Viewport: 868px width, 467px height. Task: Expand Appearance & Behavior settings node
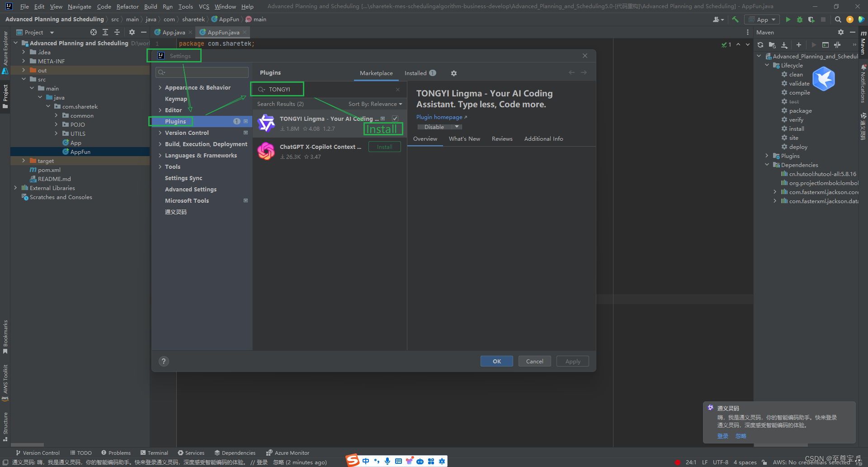click(x=160, y=88)
